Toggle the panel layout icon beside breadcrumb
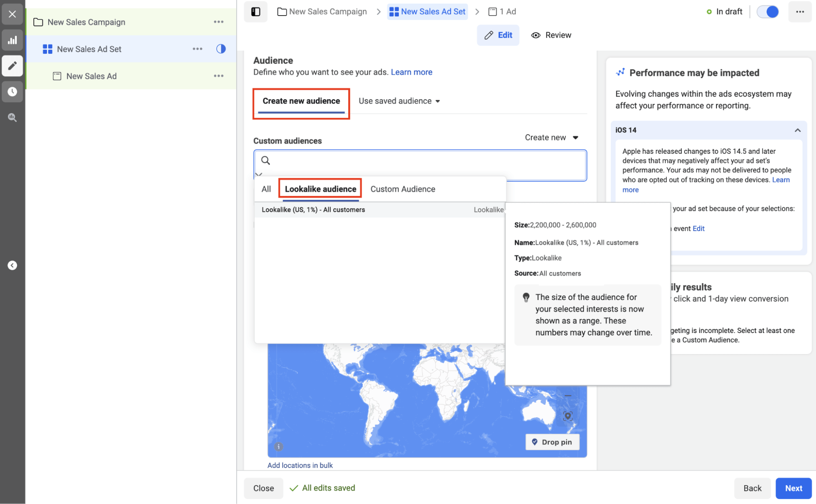816x504 pixels. (x=256, y=12)
